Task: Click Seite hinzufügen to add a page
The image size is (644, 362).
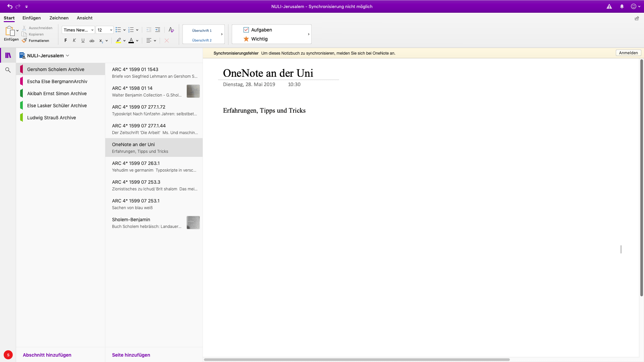Action: [x=131, y=355]
